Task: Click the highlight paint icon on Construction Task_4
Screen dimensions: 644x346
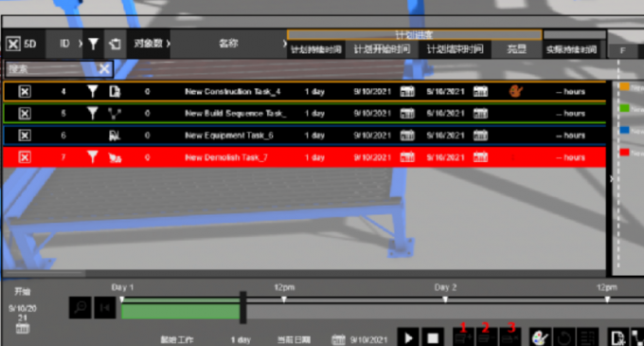Action: 515,91
